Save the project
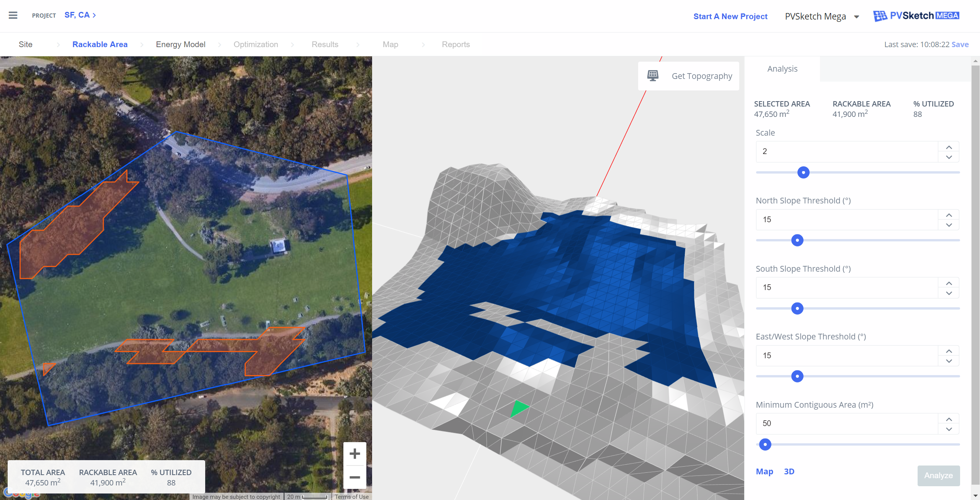The width and height of the screenshot is (980, 500). (x=960, y=44)
